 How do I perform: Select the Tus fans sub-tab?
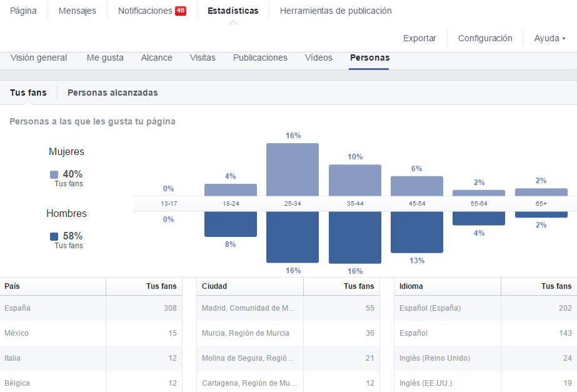(x=28, y=93)
